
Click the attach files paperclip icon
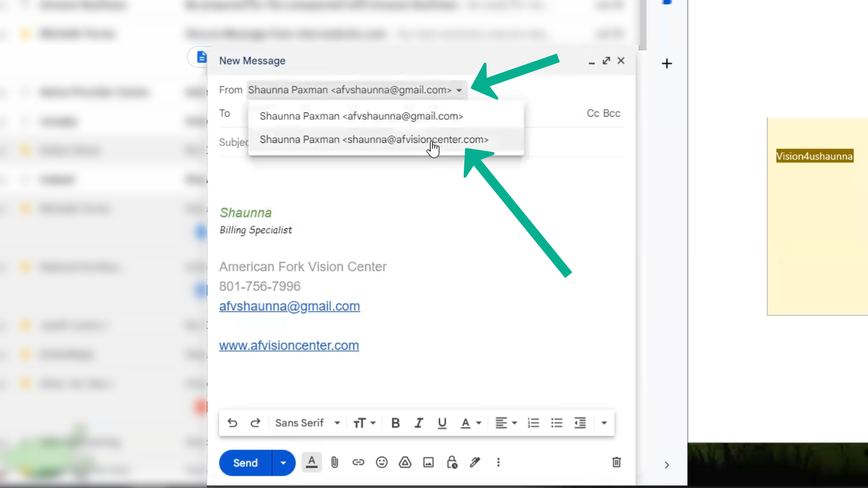335,462
